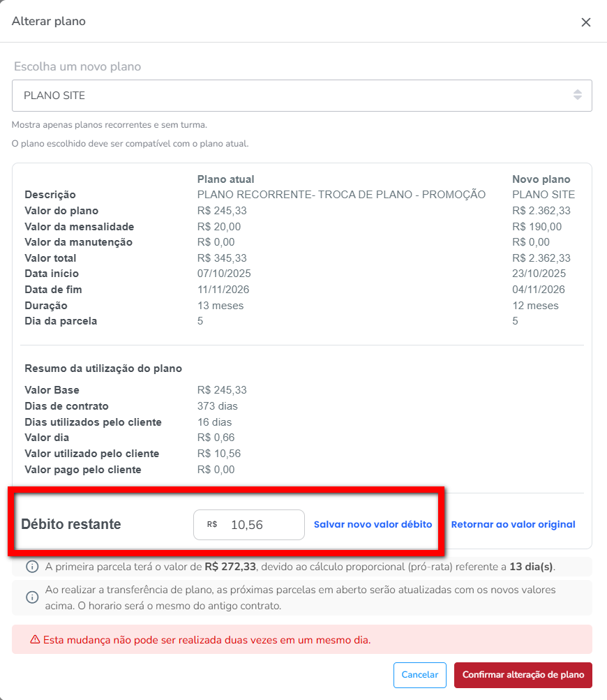Click the Alterar plano dialog title

coord(49,22)
